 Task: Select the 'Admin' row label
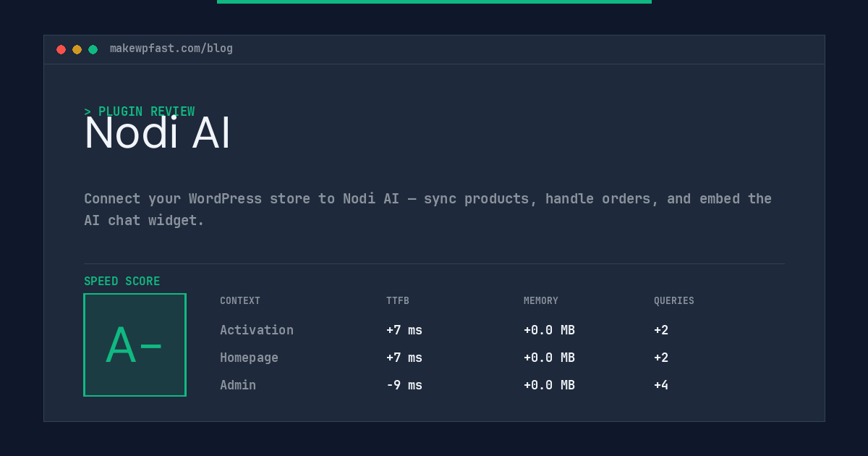[x=238, y=385]
